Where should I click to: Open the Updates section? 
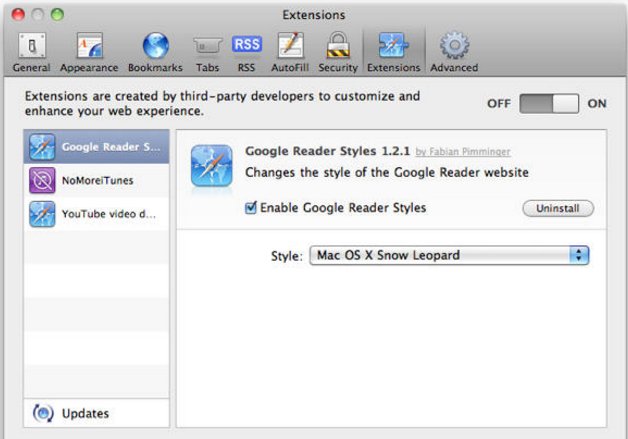click(x=97, y=413)
